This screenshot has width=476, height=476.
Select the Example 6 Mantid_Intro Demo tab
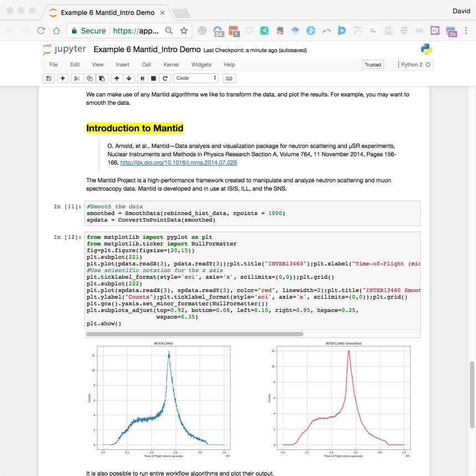(x=107, y=13)
